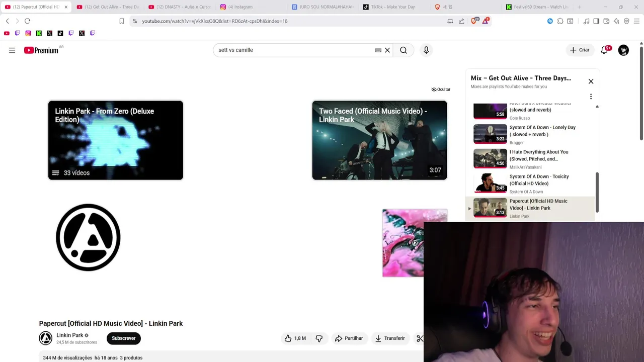Click '3 produtos' text under video

pyautogui.click(x=131, y=358)
